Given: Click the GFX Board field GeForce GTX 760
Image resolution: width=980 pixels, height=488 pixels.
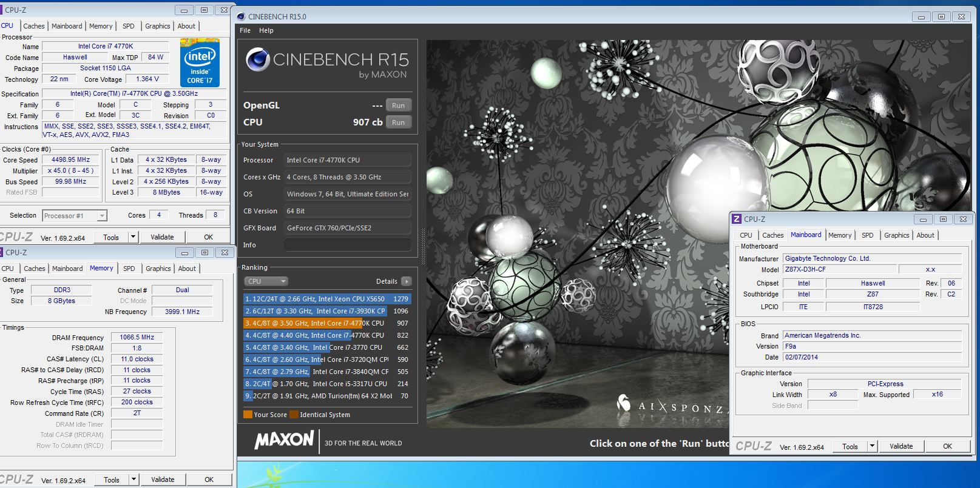Looking at the screenshot, I should click(348, 228).
